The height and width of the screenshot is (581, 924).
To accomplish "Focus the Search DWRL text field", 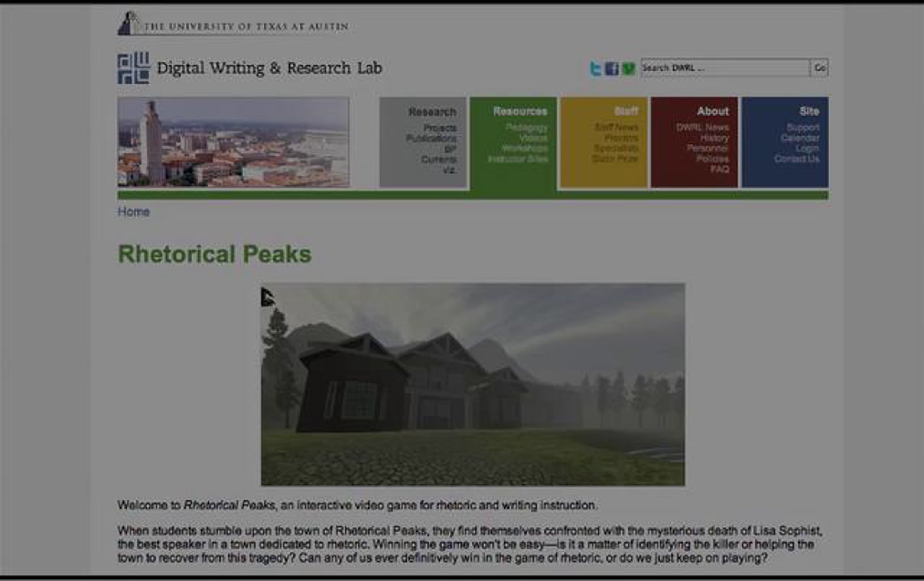I will (x=725, y=68).
